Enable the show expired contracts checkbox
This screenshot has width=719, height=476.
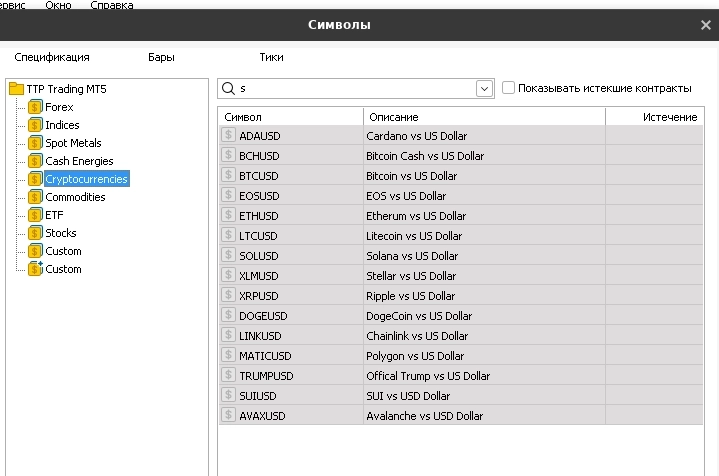tap(509, 88)
